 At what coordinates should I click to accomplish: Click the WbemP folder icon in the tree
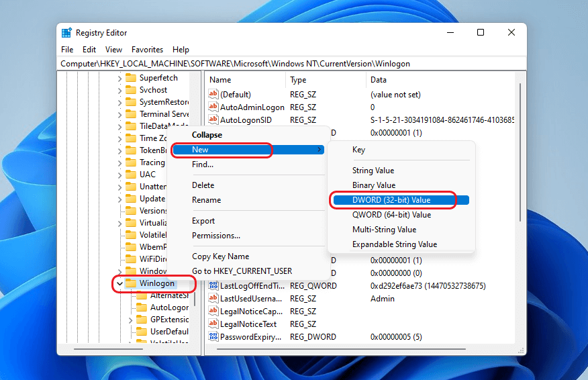131,247
